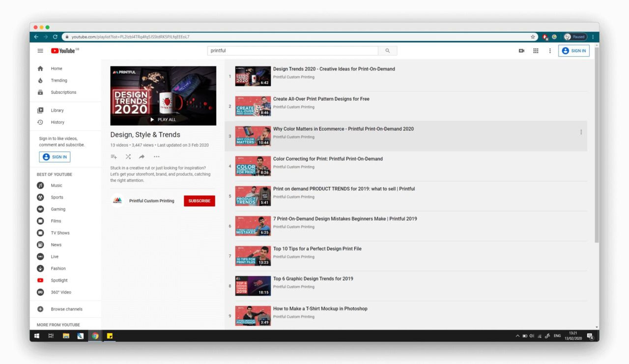
Task: Open the playlist more options ellipsis
Action: point(156,157)
